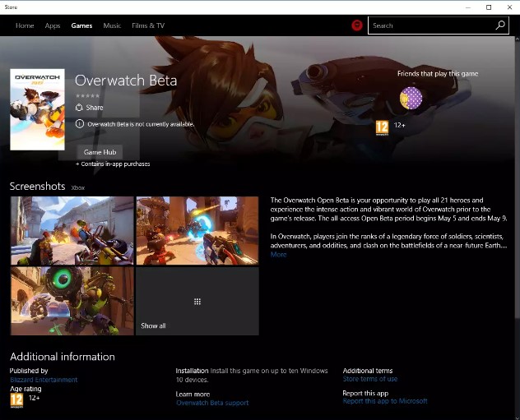
Task: Click the info icon beside availability notice
Action: coord(79,124)
